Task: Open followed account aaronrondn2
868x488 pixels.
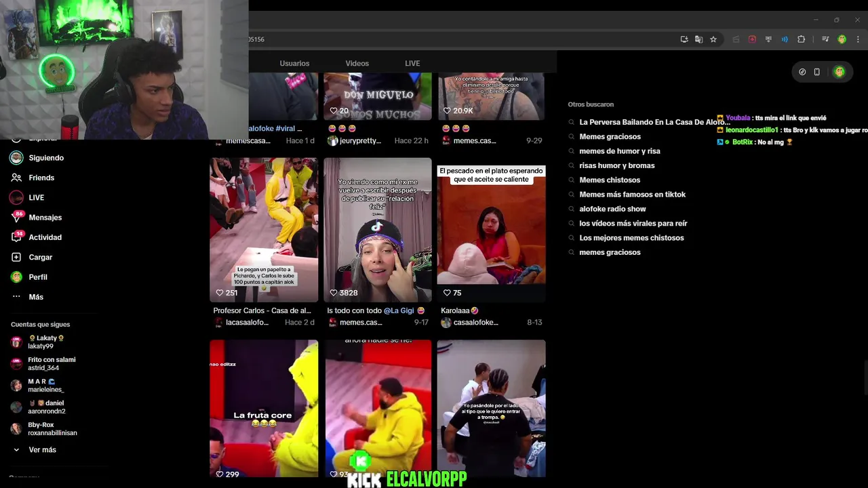Action: pos(39,407)
